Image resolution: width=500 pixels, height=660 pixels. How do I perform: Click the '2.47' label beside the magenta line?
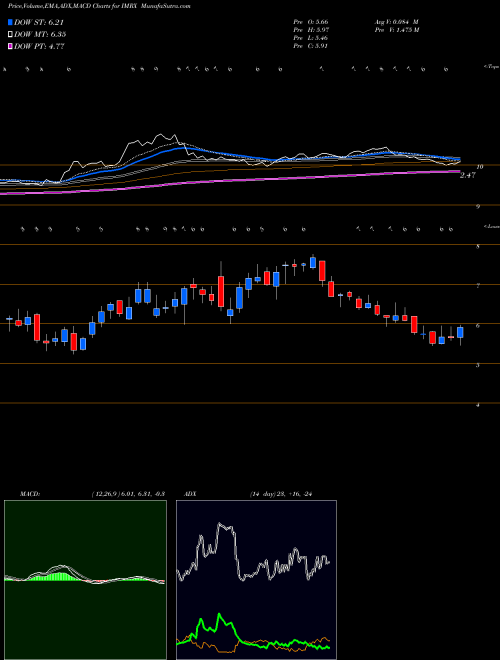tap(468, 176)
